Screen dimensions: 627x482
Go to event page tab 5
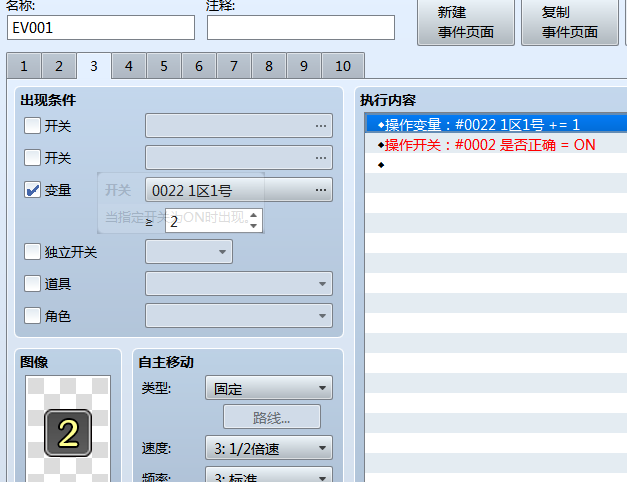point(164,66)
